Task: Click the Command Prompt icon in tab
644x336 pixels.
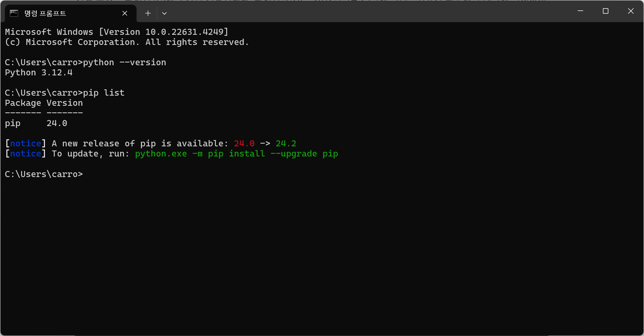Action: tap(14, 13)
